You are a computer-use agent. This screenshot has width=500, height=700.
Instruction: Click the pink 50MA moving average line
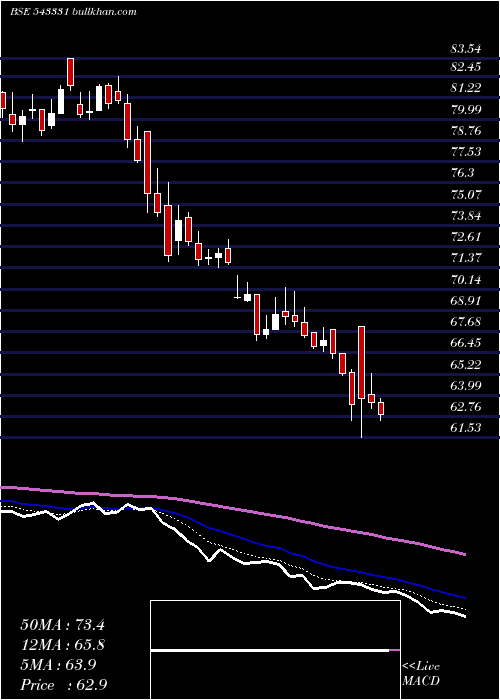(x=232, y=508)
